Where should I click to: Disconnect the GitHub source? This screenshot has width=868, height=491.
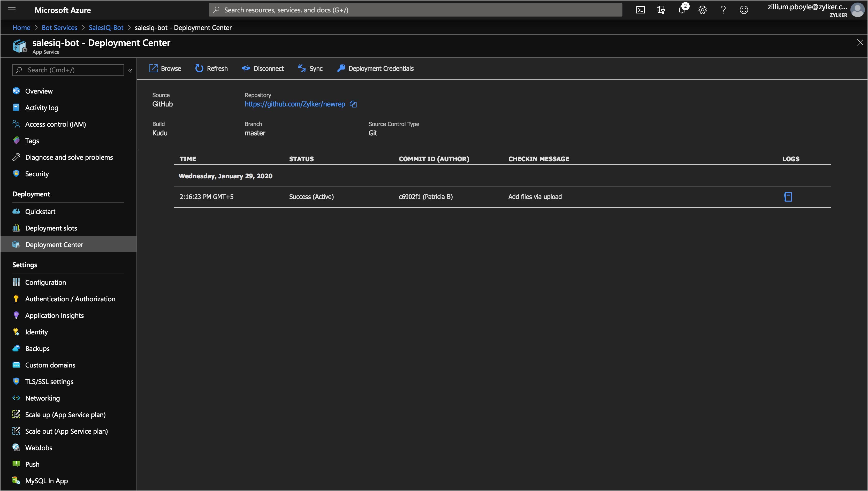[263, 68]
